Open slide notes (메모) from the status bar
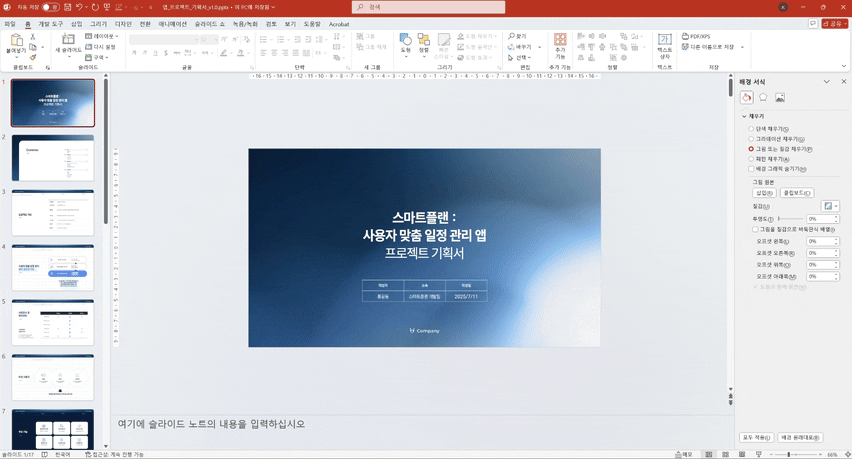The height and width of the screenshot is (459, 852). [684, 454]
